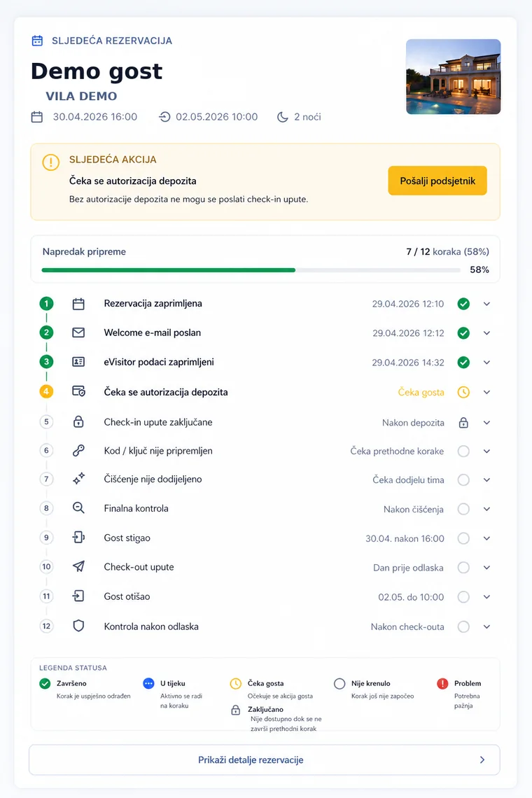Viewport: 532px width, 798px height.
Task: Mark Check-out upute status circle
Action: coord(463,568)
